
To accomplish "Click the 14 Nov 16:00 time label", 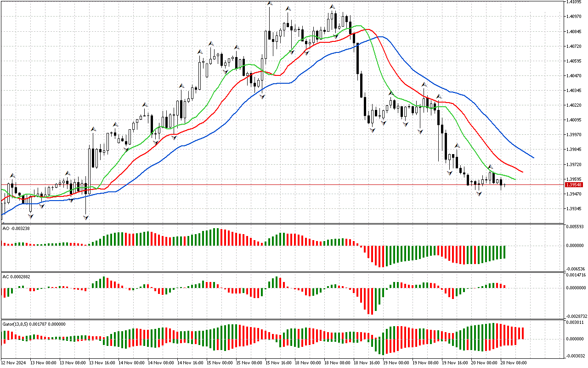I will coord(190,363).
